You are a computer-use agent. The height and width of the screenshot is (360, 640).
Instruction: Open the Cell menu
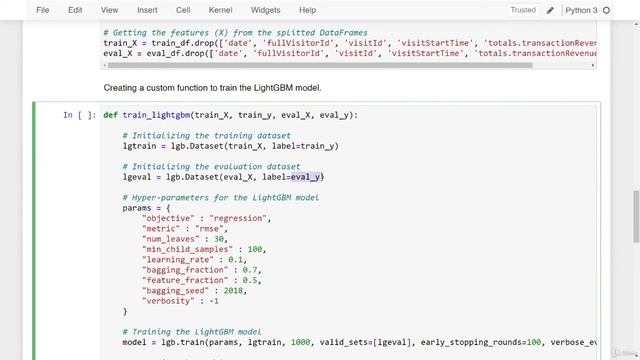click(183, 10)
